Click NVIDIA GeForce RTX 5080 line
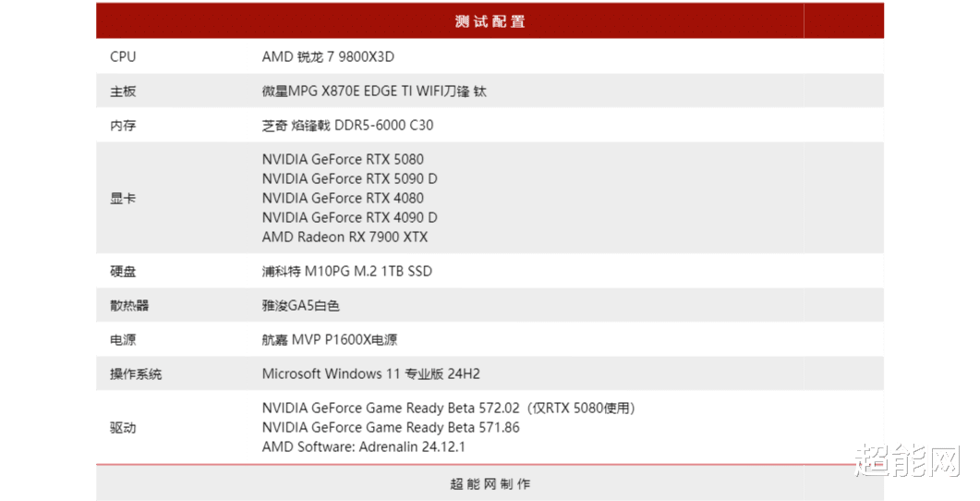 pyautogui.click(x=343, y=160)
